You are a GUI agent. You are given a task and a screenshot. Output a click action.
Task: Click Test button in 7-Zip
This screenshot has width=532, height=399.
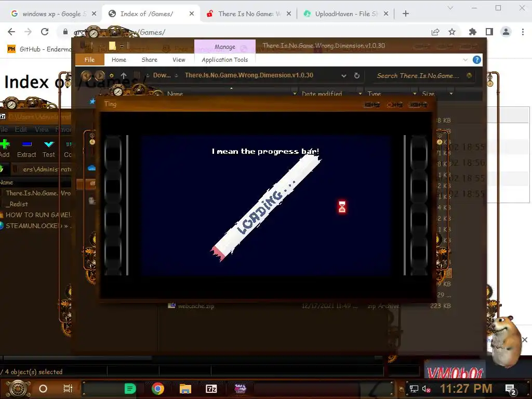click(49, 149)
